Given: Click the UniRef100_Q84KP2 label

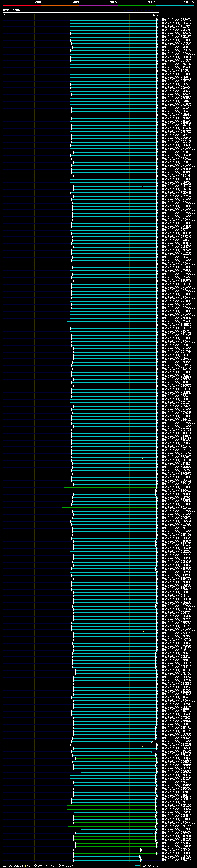Looking at the screenshot, I should point(176,761).
